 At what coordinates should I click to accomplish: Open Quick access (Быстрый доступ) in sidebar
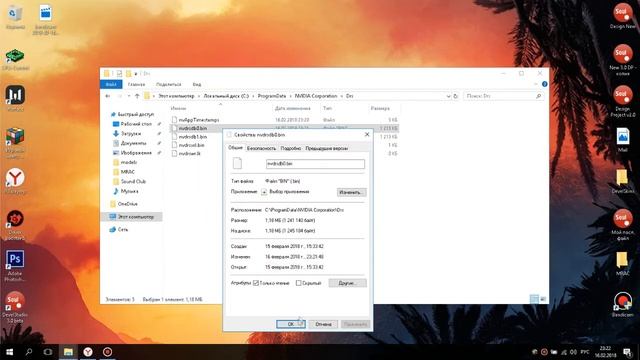[x=135, y=114]
